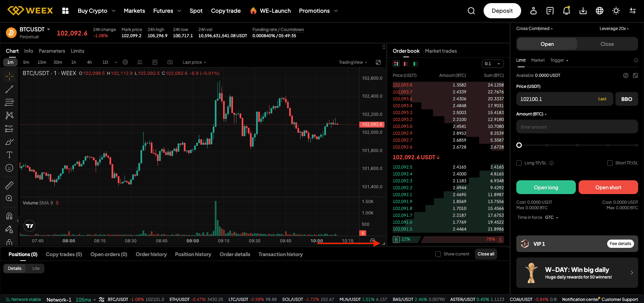Expand the Time in force GTC dropdown

(x=551, y=218)
